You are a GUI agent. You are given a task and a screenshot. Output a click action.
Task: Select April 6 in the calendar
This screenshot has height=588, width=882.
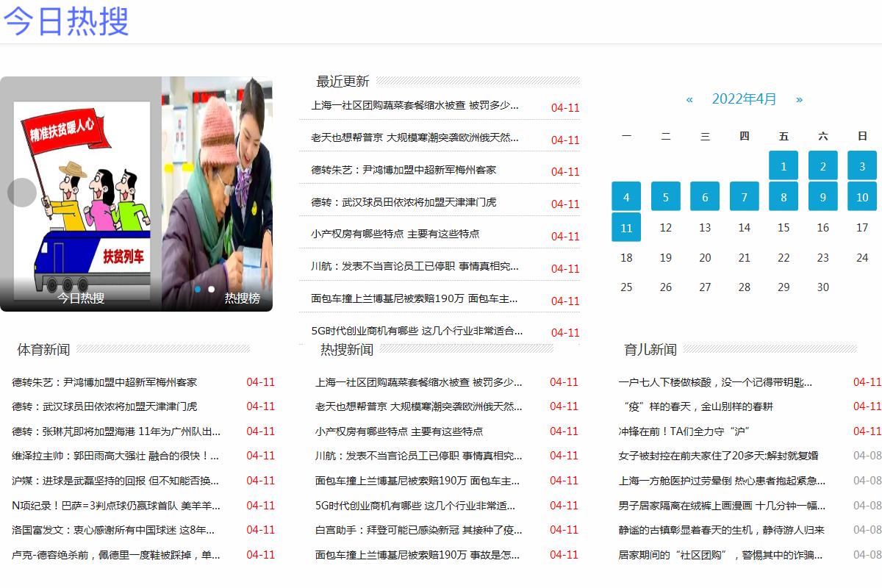pyautogui.click(x=705, y=197)
